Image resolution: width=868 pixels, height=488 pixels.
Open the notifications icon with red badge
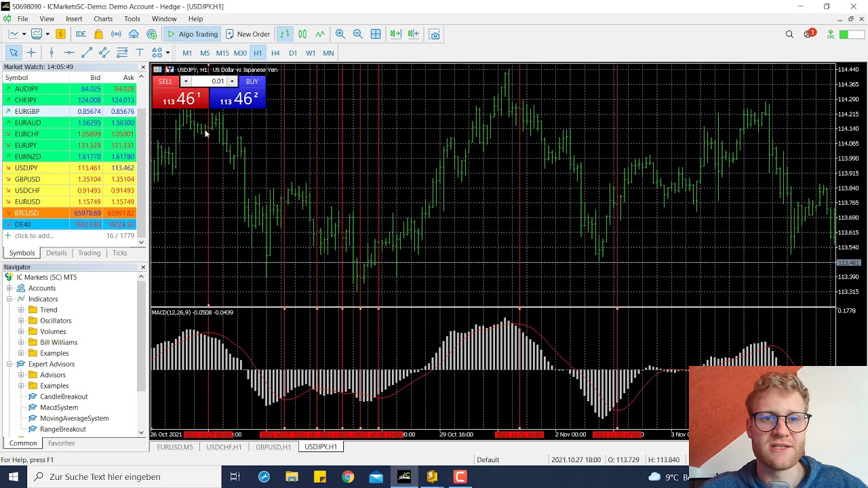coord(809,34)
